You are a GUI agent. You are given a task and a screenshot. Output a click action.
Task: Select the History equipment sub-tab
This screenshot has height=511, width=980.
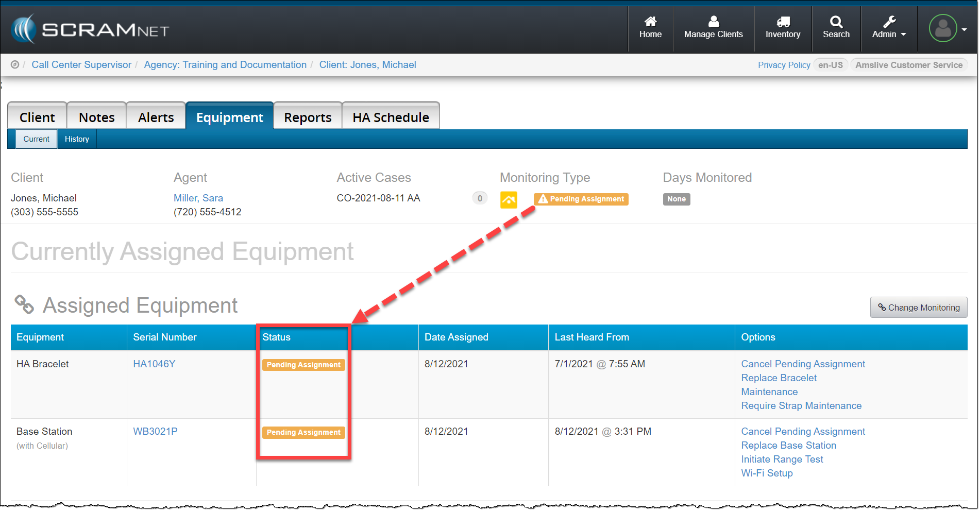tap(77, 139)
